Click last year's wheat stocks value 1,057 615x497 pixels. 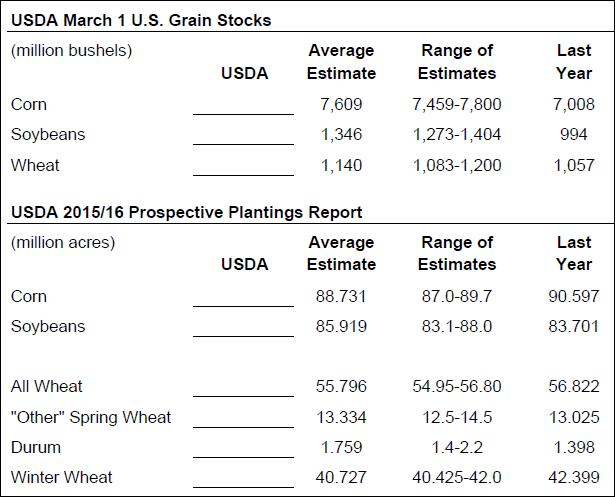pyautogui.click(x=574, y=166)
